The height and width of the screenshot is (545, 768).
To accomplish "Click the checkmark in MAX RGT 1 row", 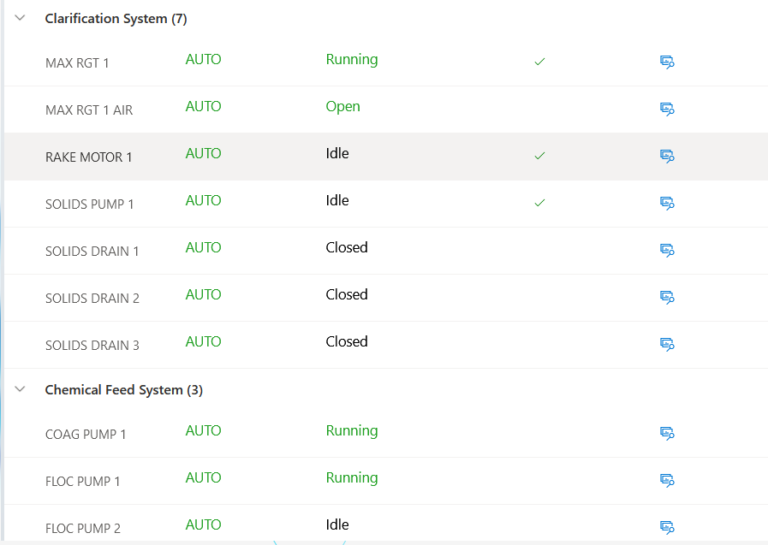I will click(x=539, y=62).
